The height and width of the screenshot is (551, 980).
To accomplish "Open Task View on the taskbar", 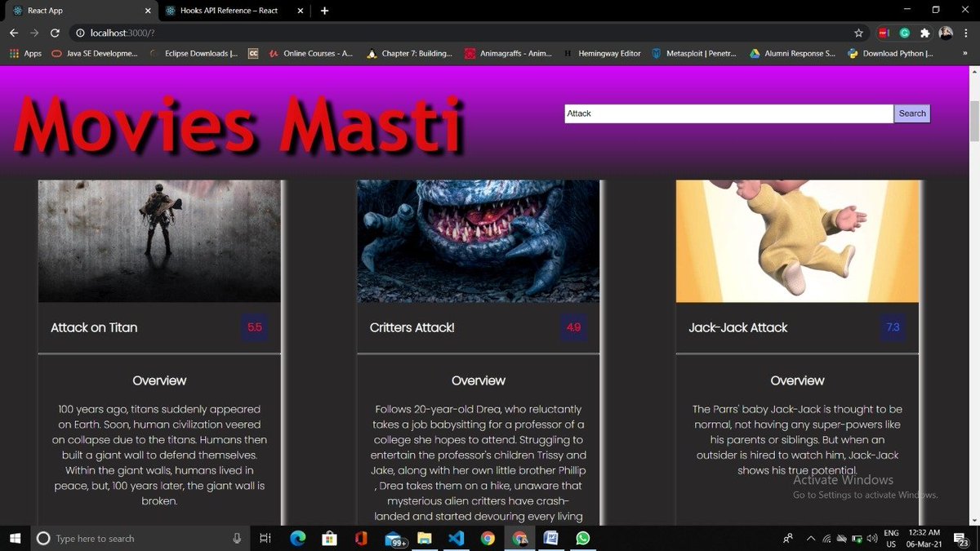I will pos(265,538).
